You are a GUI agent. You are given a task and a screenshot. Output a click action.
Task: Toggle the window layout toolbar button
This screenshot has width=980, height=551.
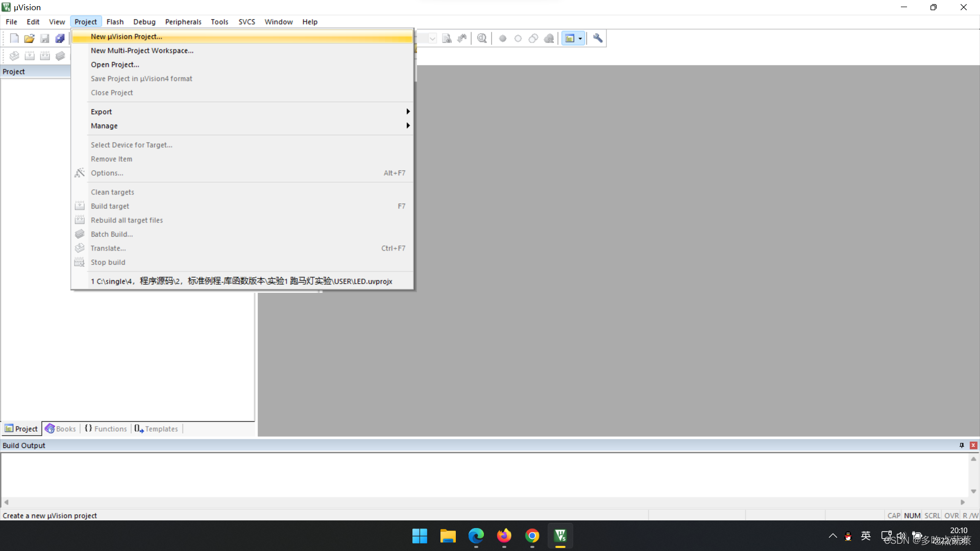pos(570,38)
